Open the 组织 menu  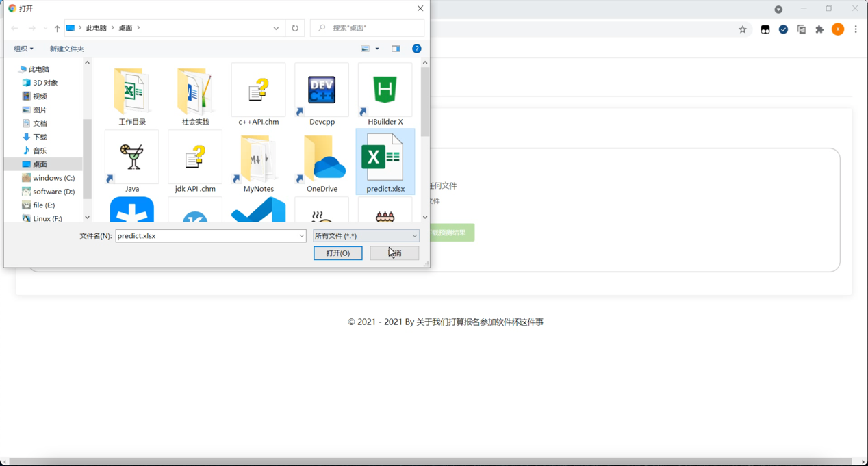tap(23, 49)
